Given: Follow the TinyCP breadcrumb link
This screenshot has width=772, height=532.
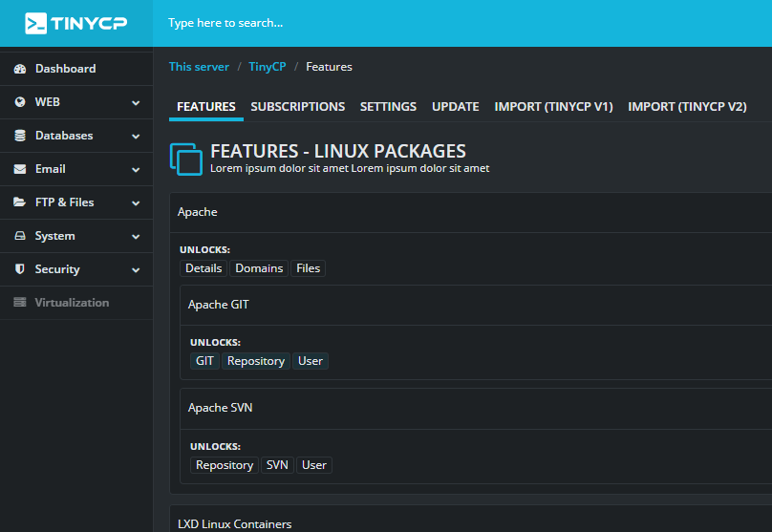Looking at the screenshot, I should [268, 67].
